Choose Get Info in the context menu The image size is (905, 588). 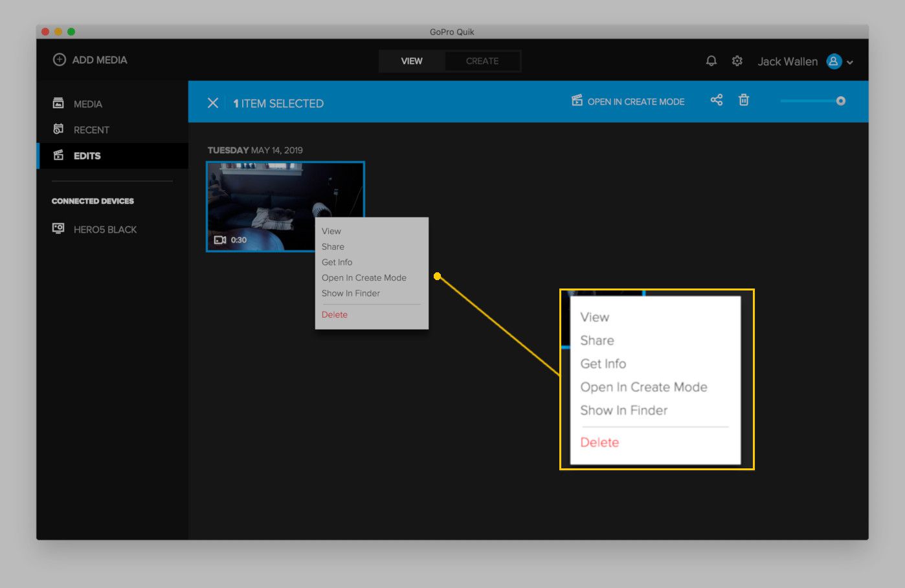(x=337, y=262)
